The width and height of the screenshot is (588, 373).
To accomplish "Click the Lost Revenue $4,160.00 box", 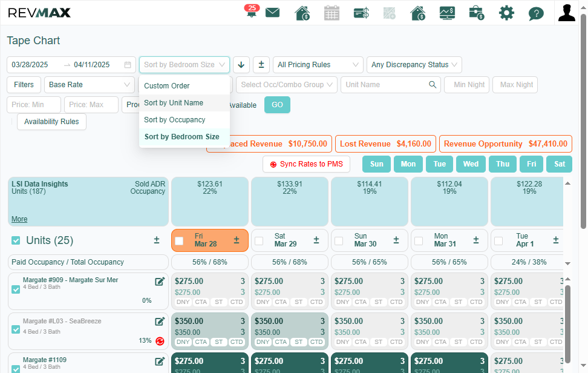I will point(385,144).
